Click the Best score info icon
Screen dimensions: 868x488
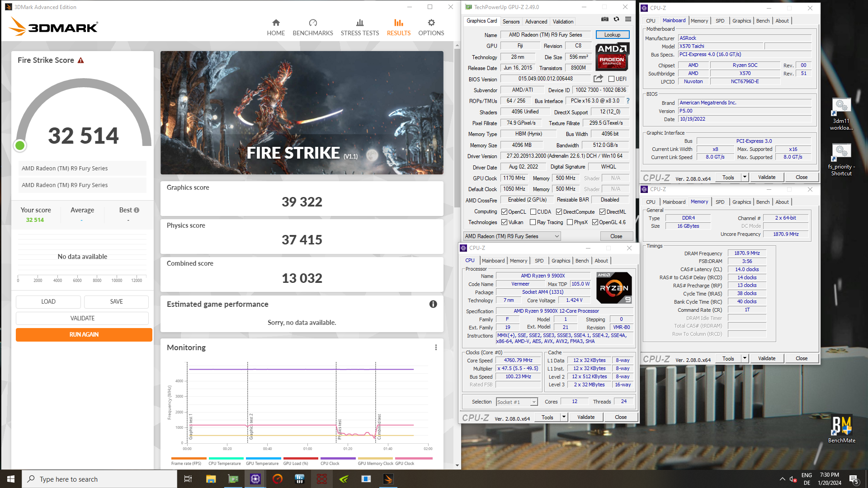coord(137,210)
